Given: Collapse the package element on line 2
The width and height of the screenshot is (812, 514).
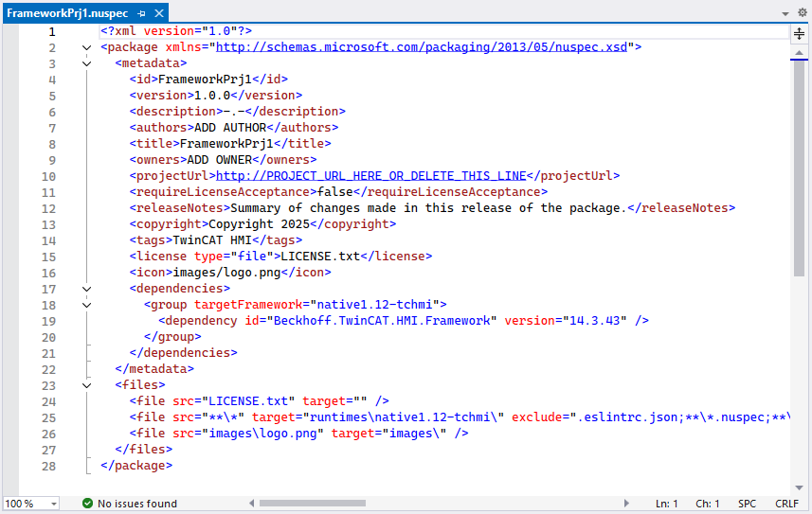Looking at the screenshot, I should click(86, 47).
